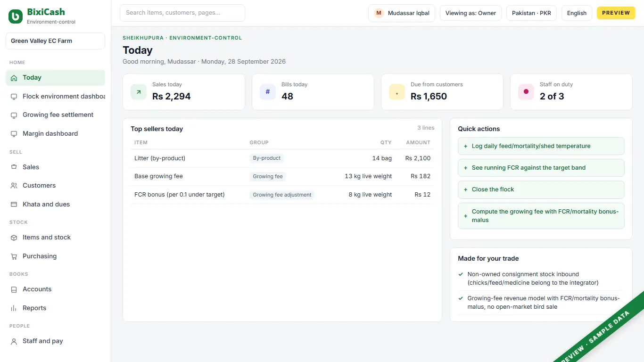Click the yellow PREVIEW badge button

tap(616, 13)
